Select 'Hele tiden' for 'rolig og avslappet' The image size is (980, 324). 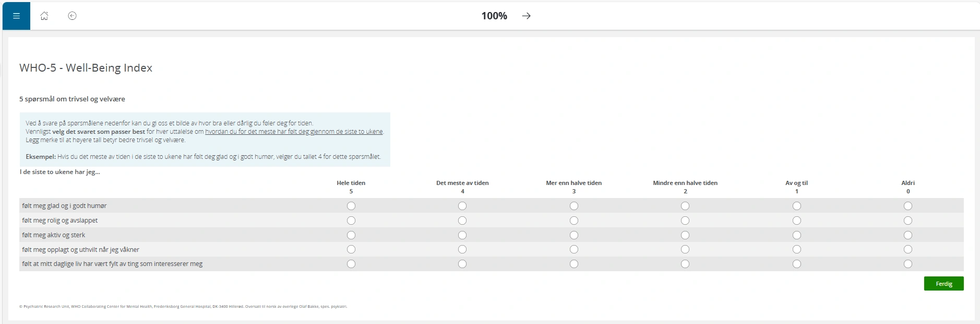pyautogui.click(x=351, y=221)
